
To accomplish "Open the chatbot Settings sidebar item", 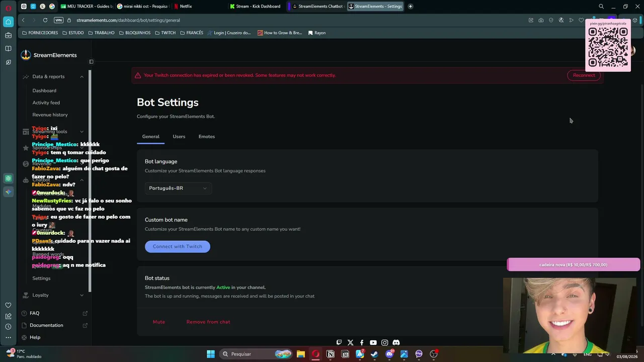I will 41,279.
